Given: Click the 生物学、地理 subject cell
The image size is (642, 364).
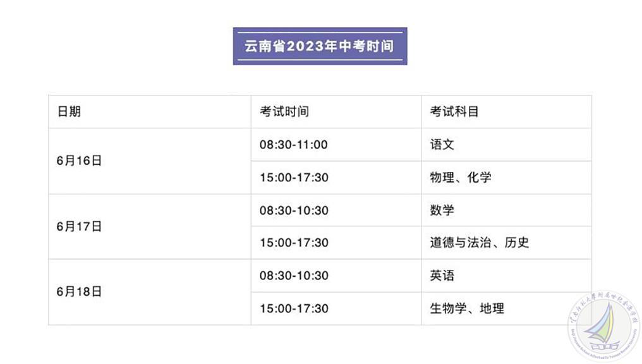Looking at the screenshot, I should 467,308.
